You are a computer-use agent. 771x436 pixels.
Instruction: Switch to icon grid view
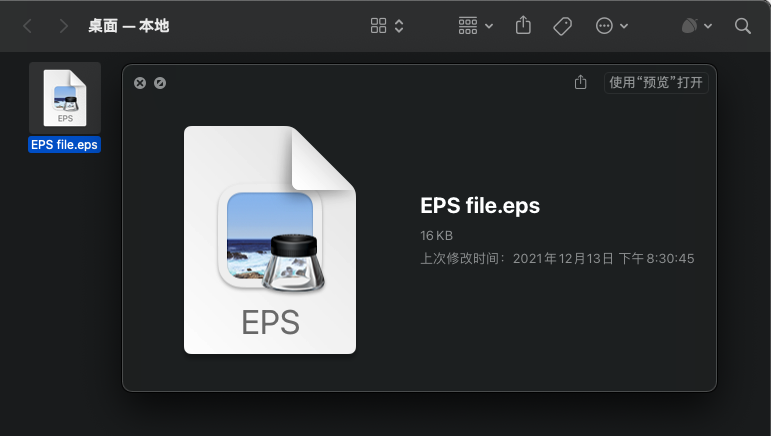coord(378,26)
